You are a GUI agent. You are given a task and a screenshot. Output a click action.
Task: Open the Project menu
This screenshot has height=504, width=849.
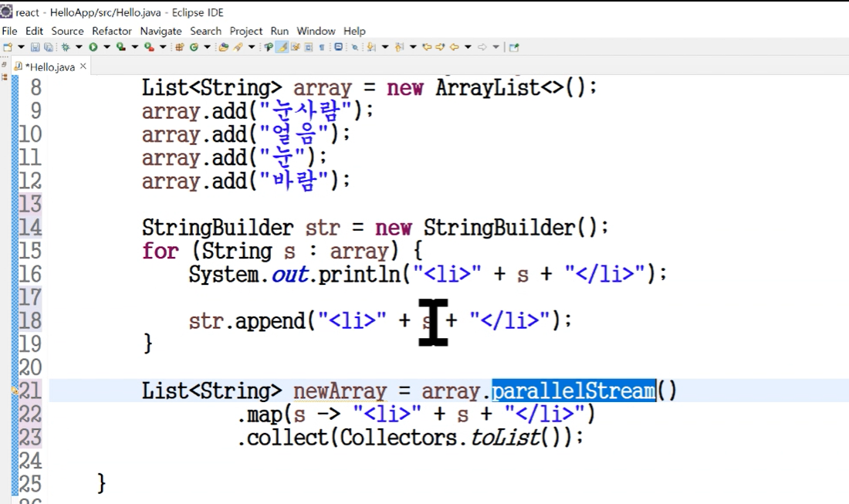coord(245,31)
